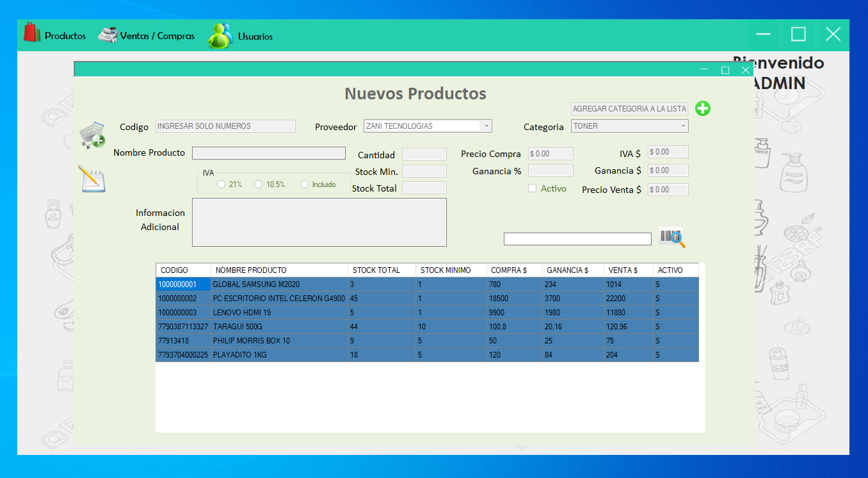Screen dimensions: 868x478
Task: Click venta value 22200
Action: (629, 299)
